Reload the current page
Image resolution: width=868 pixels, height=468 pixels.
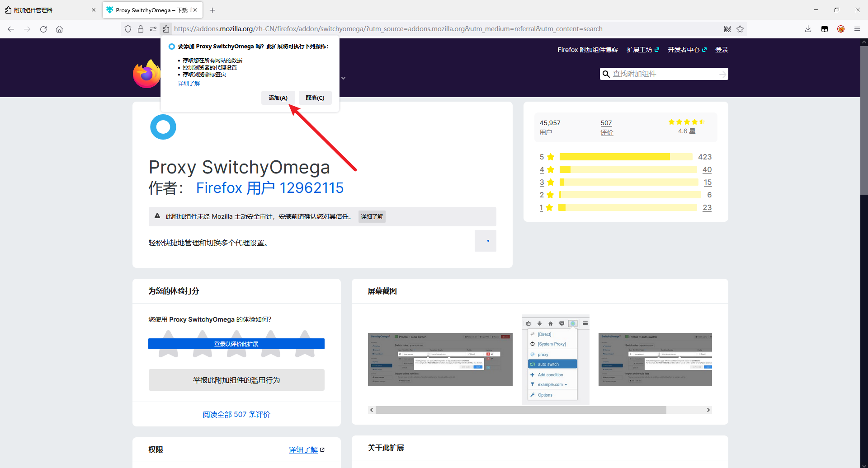pos(43,29)
